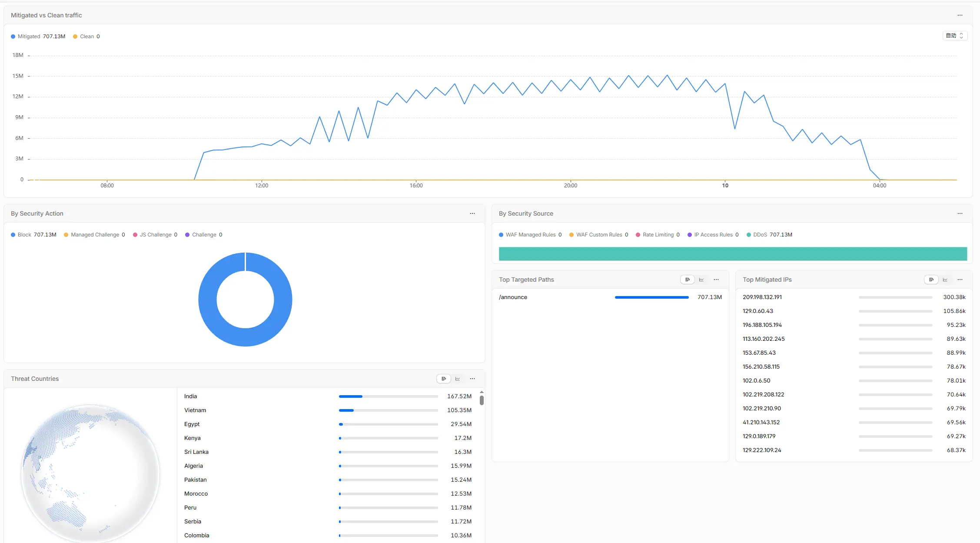Viewport: 980px width, 543px height.
Task: Switch Top Mitigated IPs to line chart view
Action: pyautogui.click(x=945, y=280)
